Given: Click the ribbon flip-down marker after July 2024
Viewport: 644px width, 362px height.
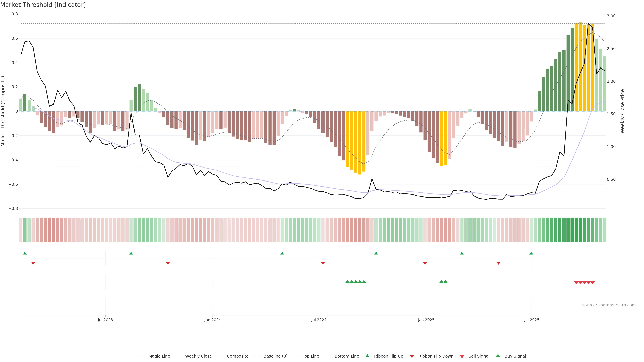Looking at the screenshot, I should tap(323, 263).
